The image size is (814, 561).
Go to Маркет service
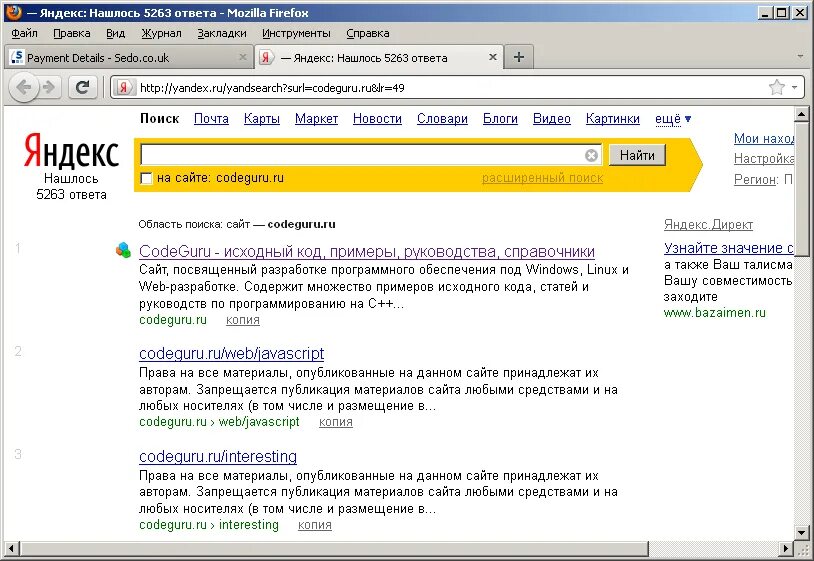(x=316, y=119)
